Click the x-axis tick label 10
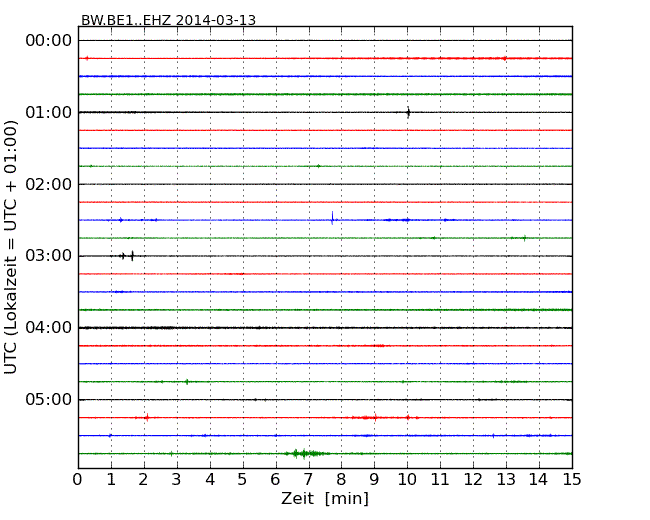 pos(407,479)
